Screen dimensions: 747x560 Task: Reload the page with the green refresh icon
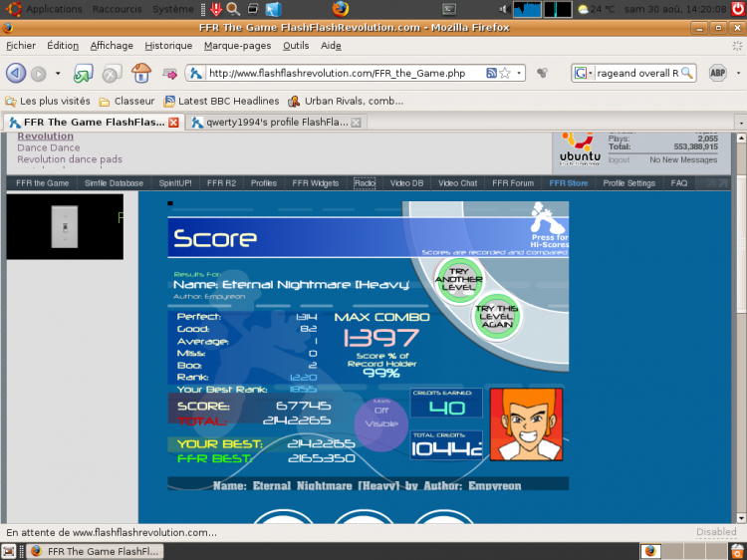pos(84,74)
